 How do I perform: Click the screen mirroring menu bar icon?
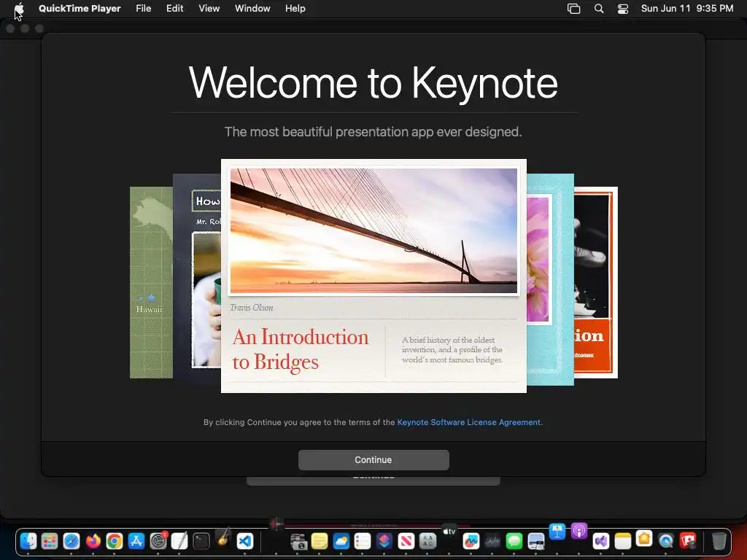[573, 9]
